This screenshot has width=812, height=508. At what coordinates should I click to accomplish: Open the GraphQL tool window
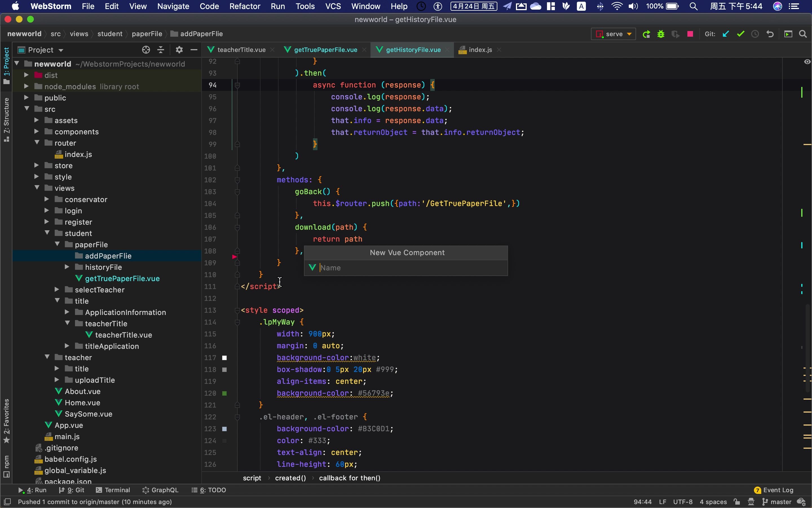[160, 490]
